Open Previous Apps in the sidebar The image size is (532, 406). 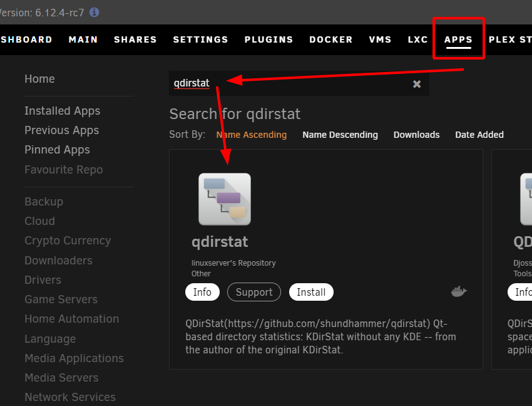click(62, 130)
